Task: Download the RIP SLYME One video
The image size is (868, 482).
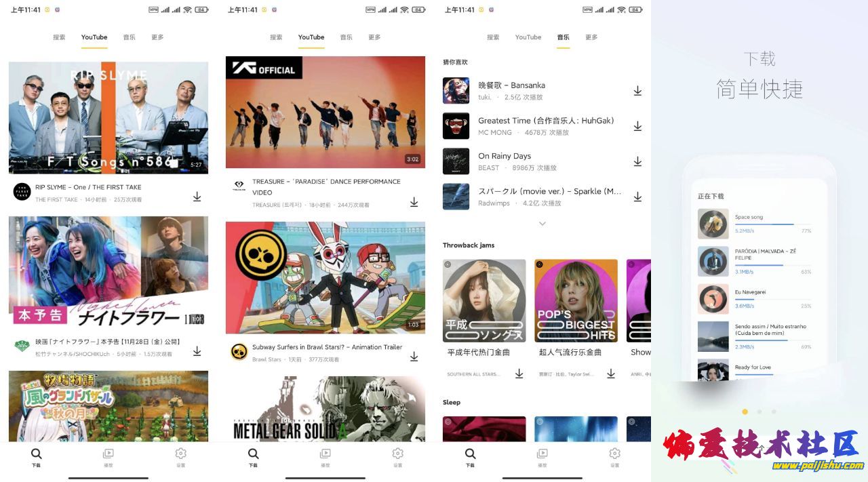Action: [197, 197]
